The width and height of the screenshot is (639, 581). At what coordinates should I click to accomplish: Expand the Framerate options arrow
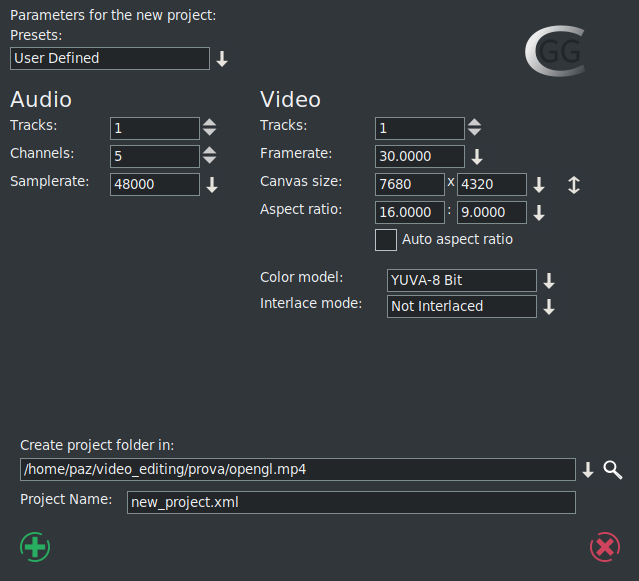pyautogui.click(x=477, y=157)
